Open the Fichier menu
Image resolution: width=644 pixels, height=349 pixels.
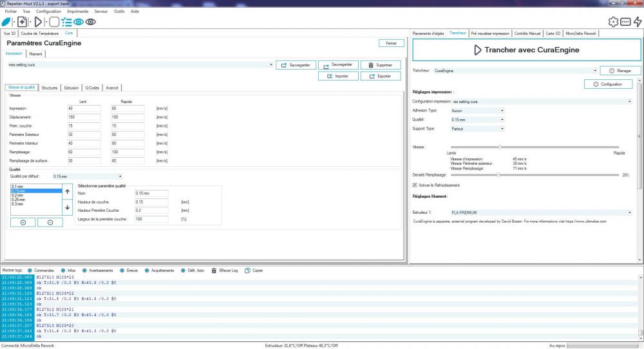pos(11,12)
